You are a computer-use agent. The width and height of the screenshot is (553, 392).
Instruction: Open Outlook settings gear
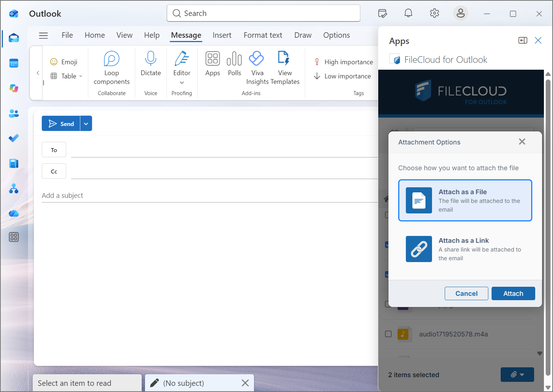435,13
